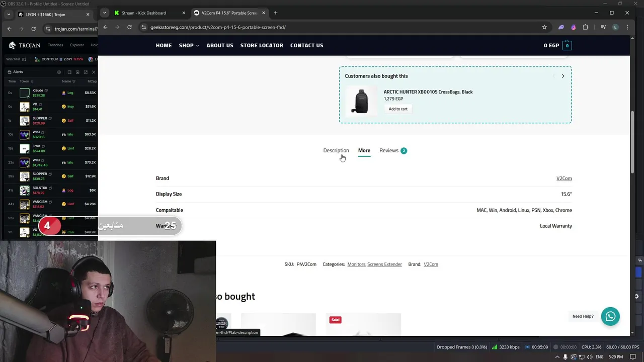Open the CONTACT US page
Screen dimensions: 644x362
click(x=306, y=45)
